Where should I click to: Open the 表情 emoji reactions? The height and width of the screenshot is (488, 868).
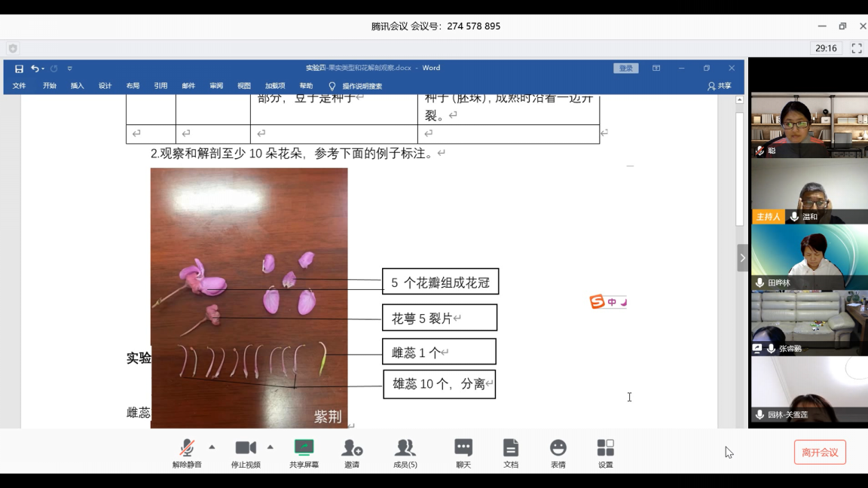pyautogui.click(x=558, y=453)
